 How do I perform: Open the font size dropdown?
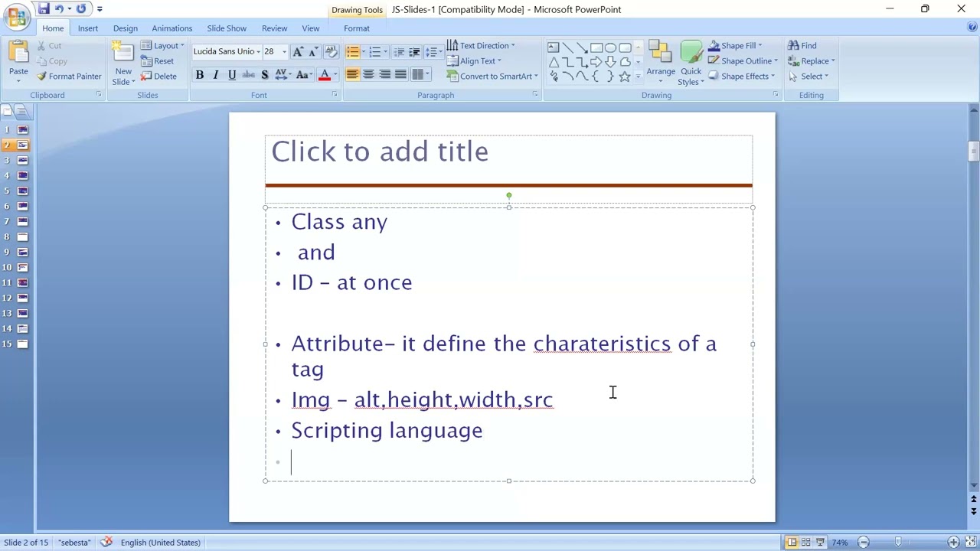284,51
